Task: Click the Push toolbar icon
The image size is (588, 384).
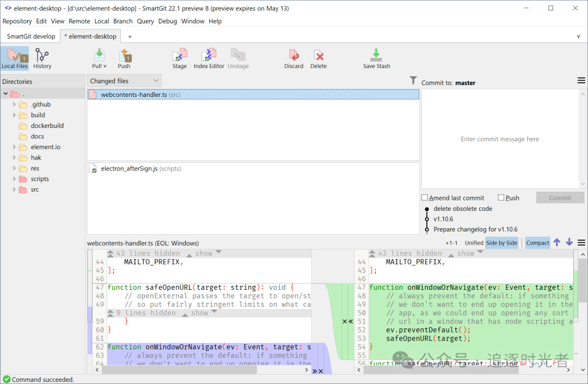Action: (125, 55)
